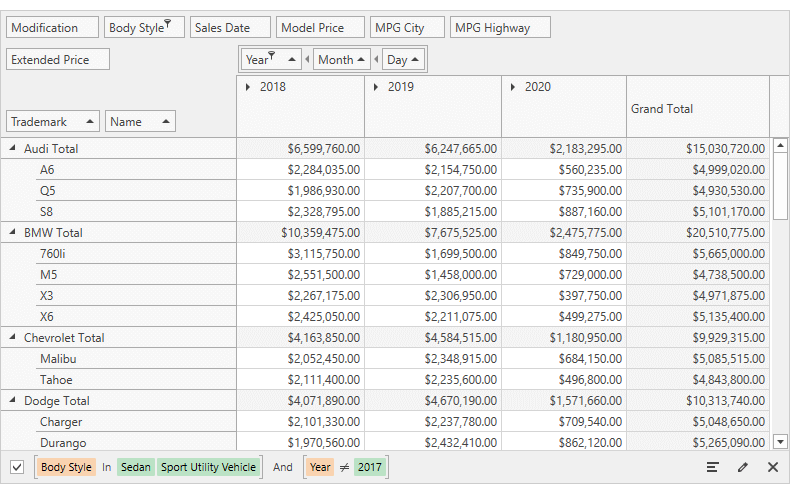Screen dimensions: 790x494
Task: Open the filter panel MRU list icon
Action: (x=713, y=467)
